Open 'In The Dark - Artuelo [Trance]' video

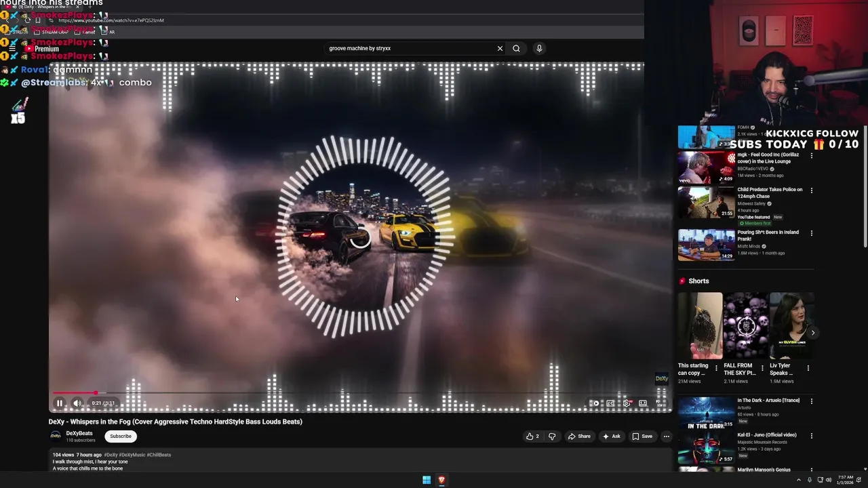click(707, 413)
